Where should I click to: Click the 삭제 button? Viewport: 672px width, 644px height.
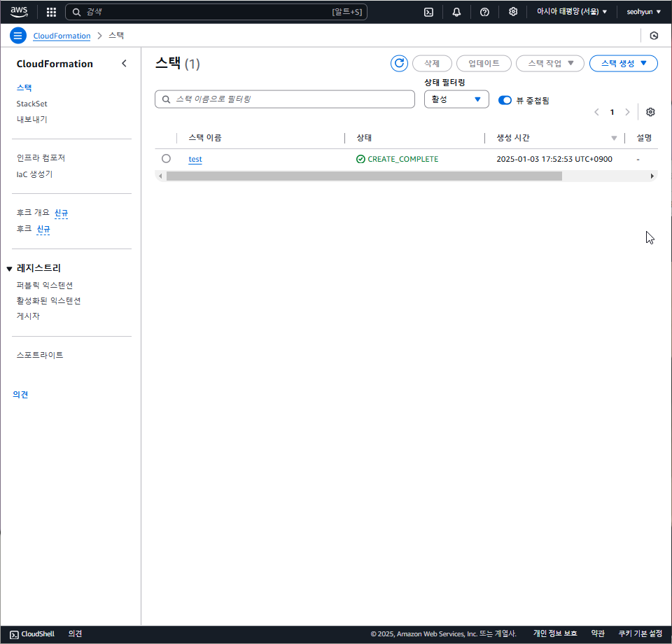click(x=432, y=64)
